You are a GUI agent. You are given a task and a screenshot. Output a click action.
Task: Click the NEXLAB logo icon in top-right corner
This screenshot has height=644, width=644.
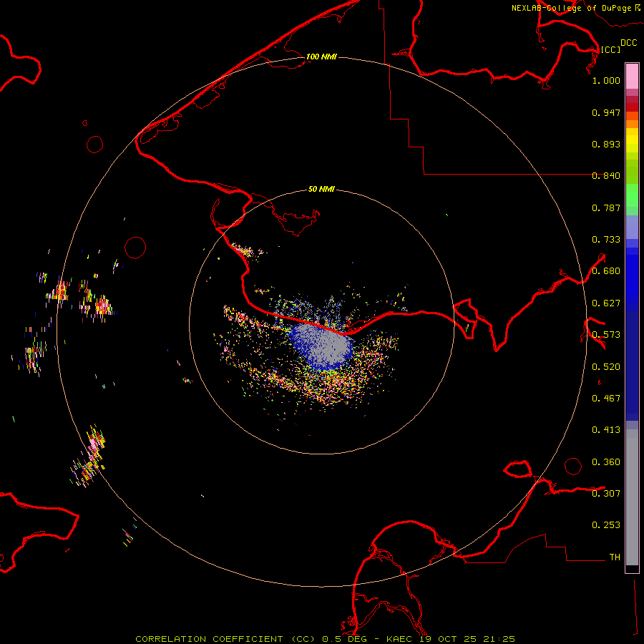click(x=638, y=7)
